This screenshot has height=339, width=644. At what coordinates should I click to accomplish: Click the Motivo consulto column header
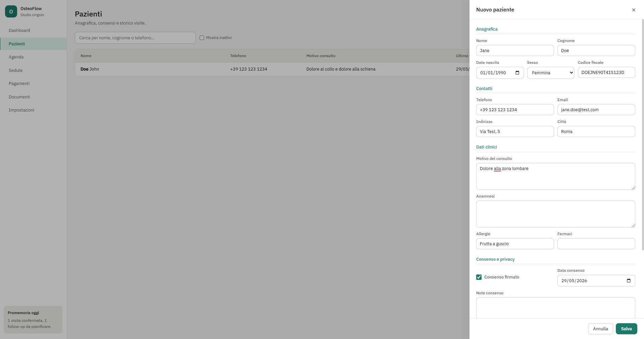(x=321, y=56)
